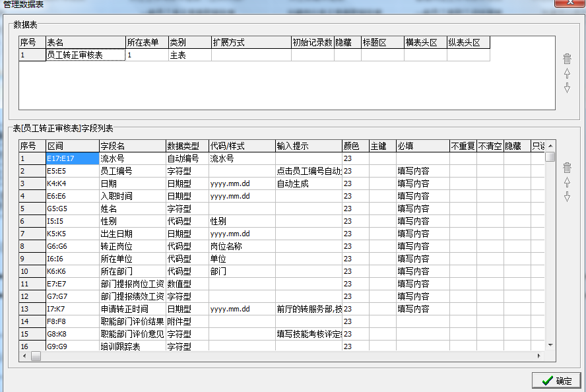This screenshot has width=586, height=392.
Task: Move selected field up with arrow icon
Action: coord(567,182)
